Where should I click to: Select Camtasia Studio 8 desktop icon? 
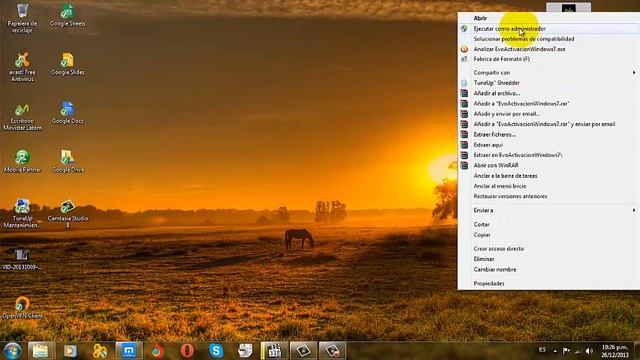[67, 213]
